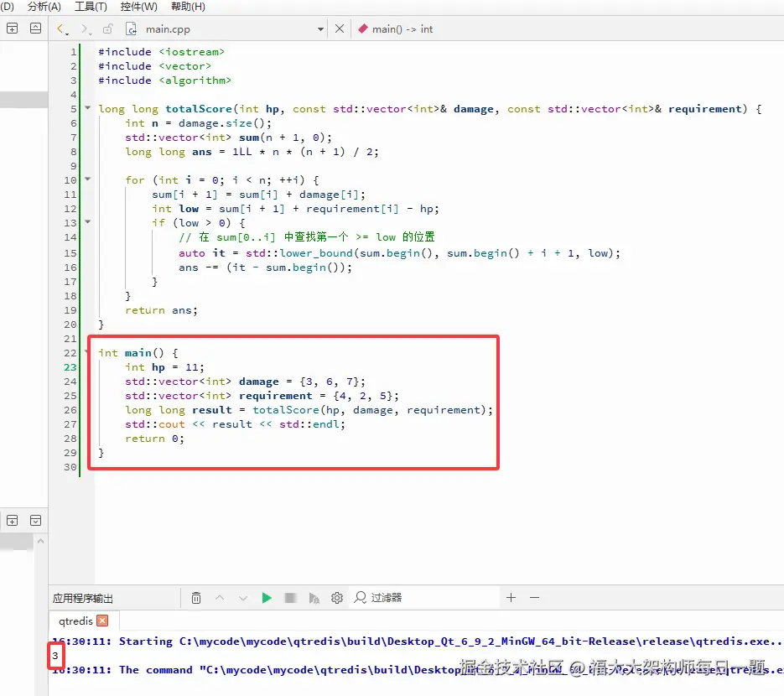Click the main.cpp file type icon

point(131,29)
